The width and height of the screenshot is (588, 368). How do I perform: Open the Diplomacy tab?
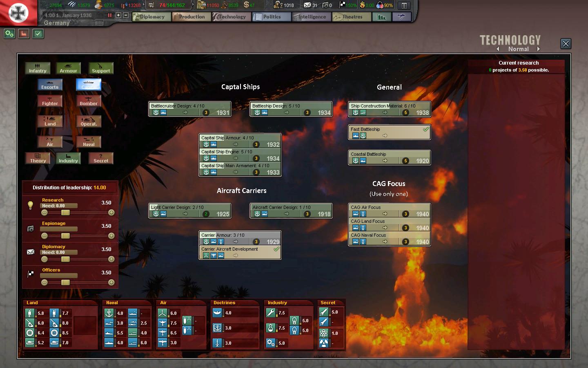[151, 17]
